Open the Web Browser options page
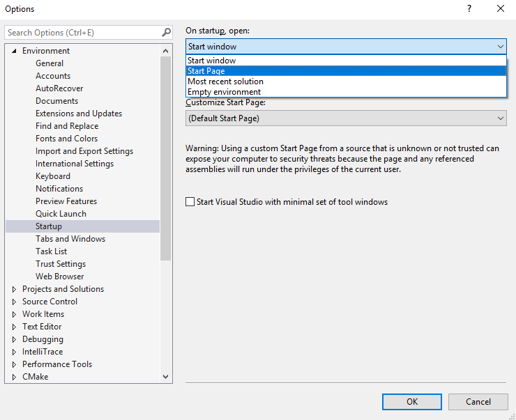Image resolution: width=516 pixels, height=420 pixels. [60, 277]
